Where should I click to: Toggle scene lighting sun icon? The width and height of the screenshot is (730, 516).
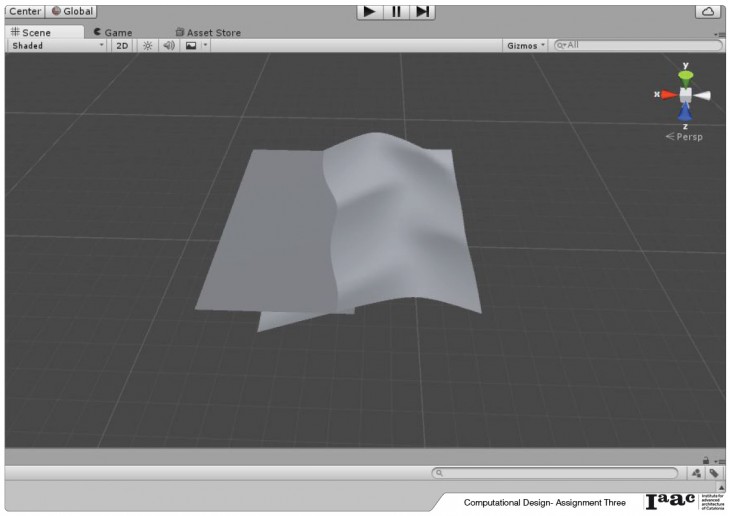(x=148, y=46)
